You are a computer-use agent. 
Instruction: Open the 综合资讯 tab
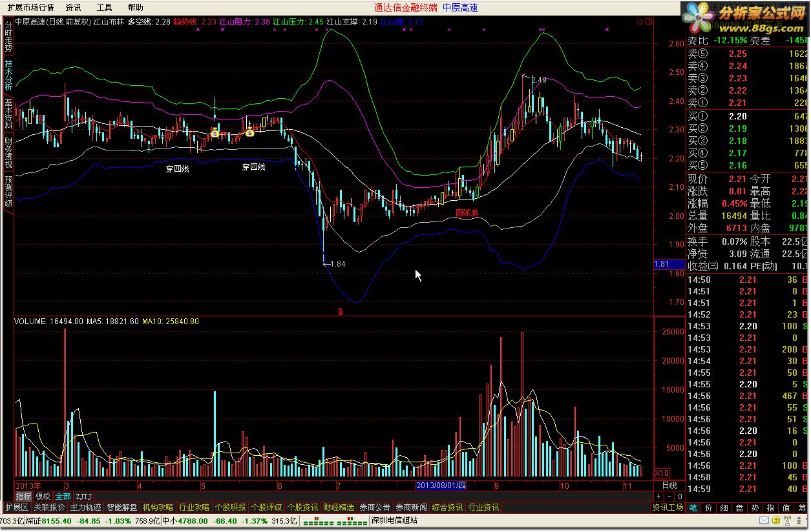point(447,507)
